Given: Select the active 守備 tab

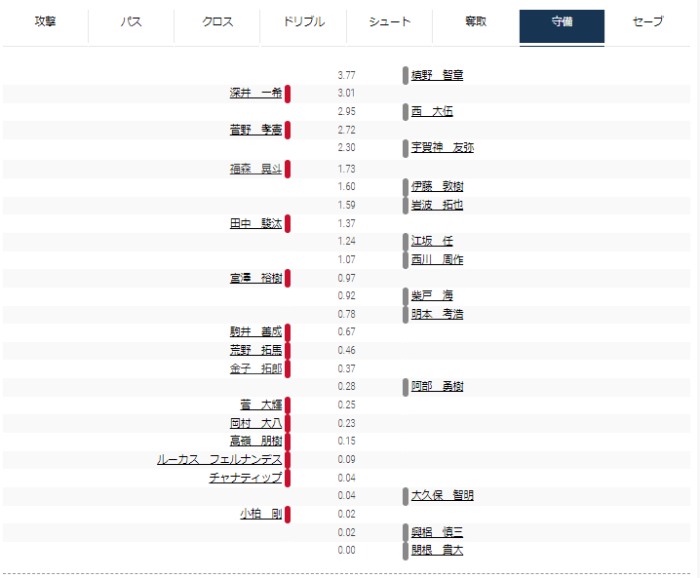Looking at the screenshot, I should click(x=562, y=22).
